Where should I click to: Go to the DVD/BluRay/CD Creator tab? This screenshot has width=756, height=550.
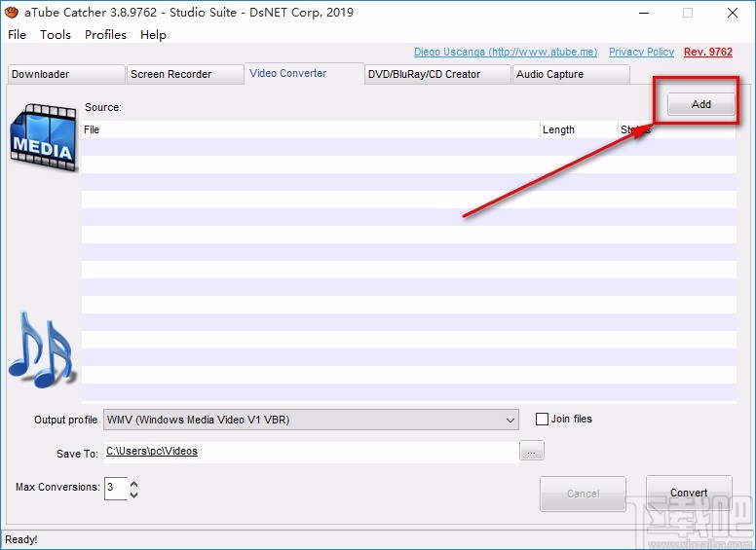(x=437, y=74)
